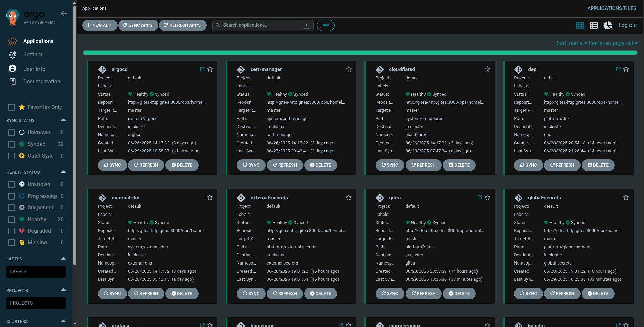
Task: Star the external-dns application
Action: click(x=210, y=197)
